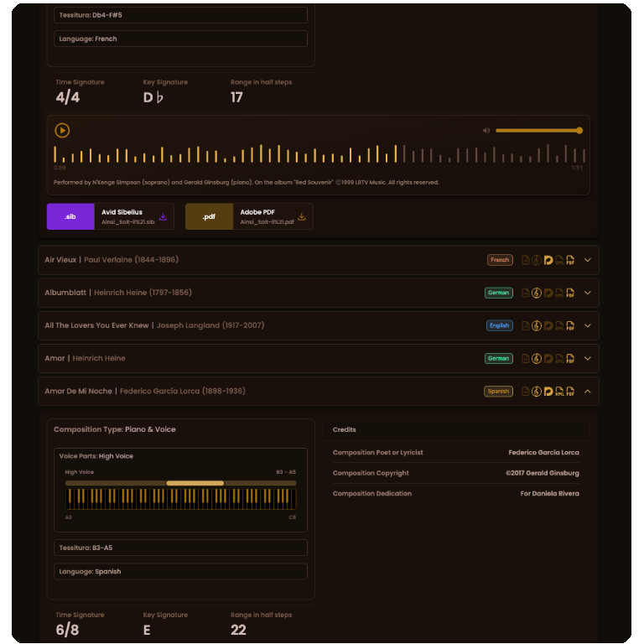Click the Spanish language tag

coord(498,392)
